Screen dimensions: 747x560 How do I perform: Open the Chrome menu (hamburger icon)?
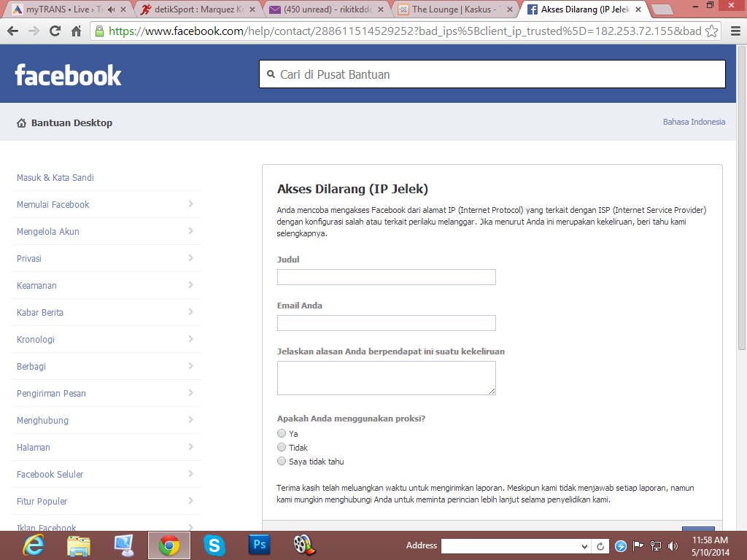click(x=735, y=31)
